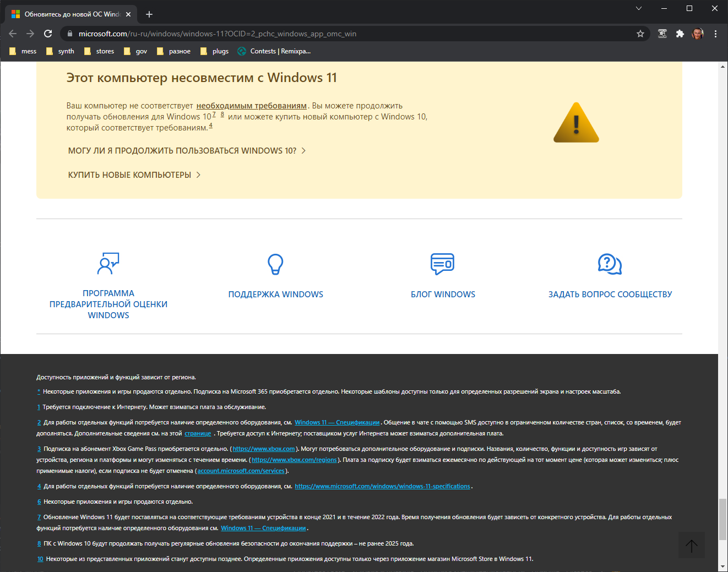Click footnote number 8 marker in footer
Image resolution: width=728 pixels, height=572 pixels.
click(39, 544)
